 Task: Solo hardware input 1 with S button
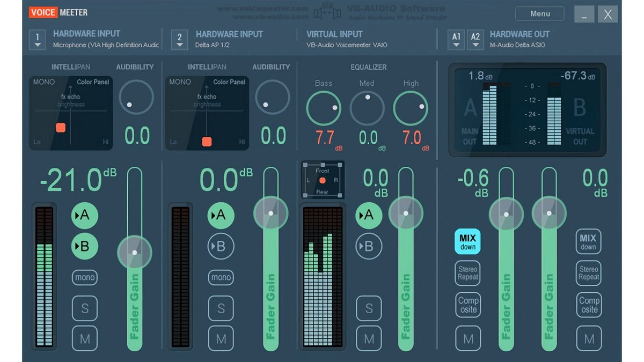[85, 308]
